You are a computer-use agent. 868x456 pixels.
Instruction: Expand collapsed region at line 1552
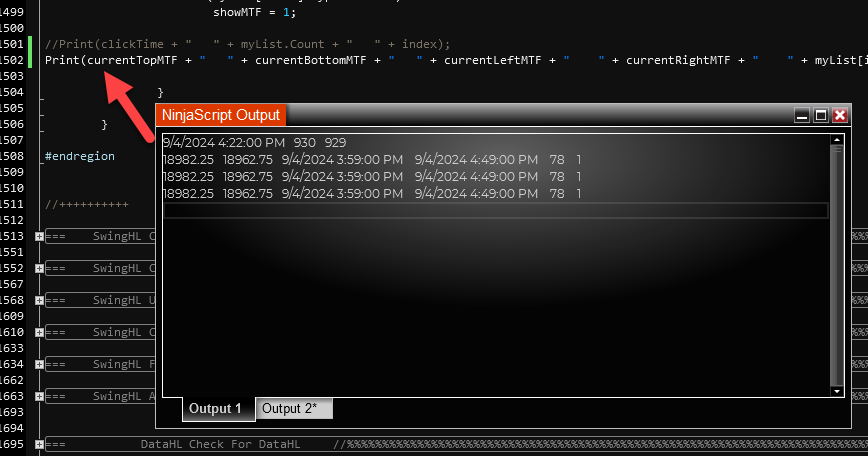click(x=39, y=268)
